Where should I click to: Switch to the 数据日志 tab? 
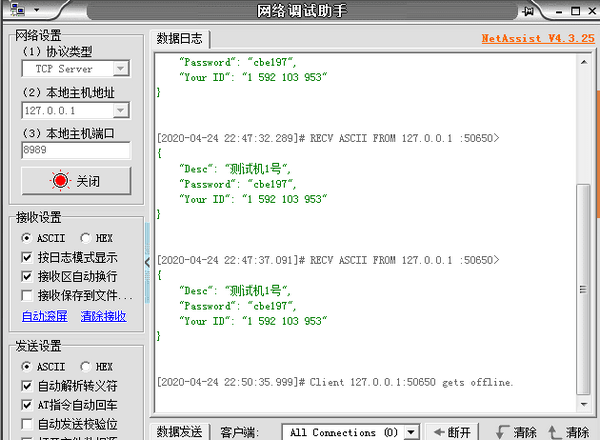[179, 39]
